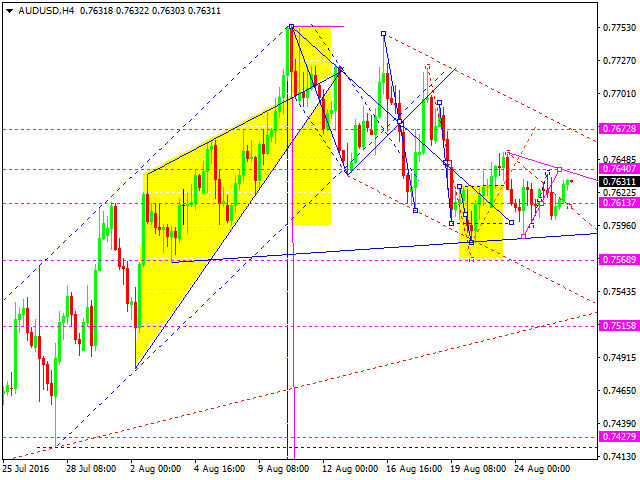Viewport: 640px width, 480px height.
Task: Click the 9 Aug 08:00 time label
Action: [284, 469]
